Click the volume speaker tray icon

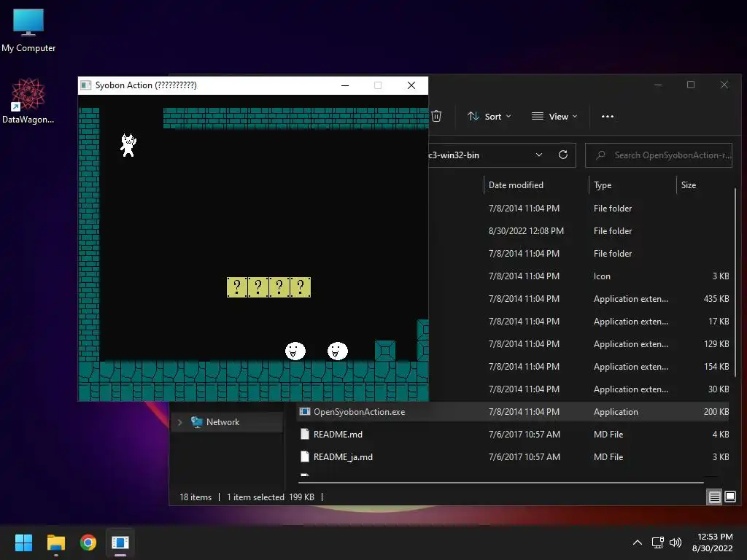[676, 542]
